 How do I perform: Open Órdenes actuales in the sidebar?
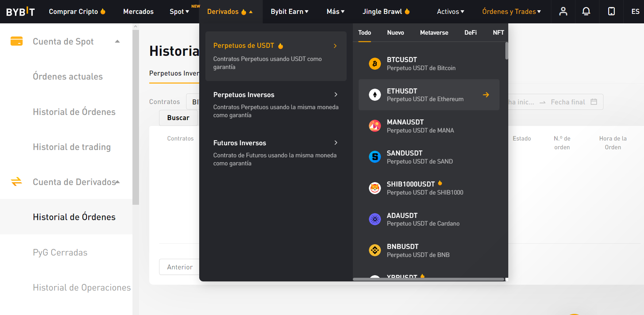pyautogui.click(x=68, y=77)
